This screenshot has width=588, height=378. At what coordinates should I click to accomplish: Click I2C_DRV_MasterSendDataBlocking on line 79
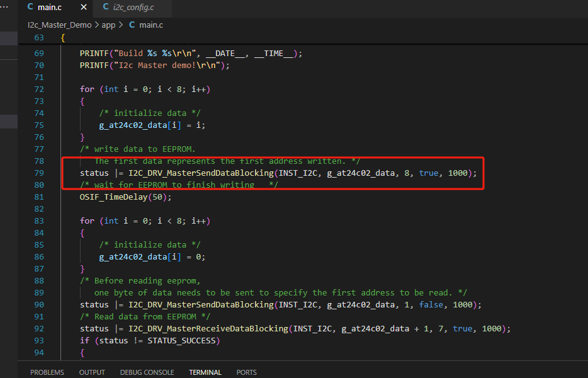click(x=201, y=173)
